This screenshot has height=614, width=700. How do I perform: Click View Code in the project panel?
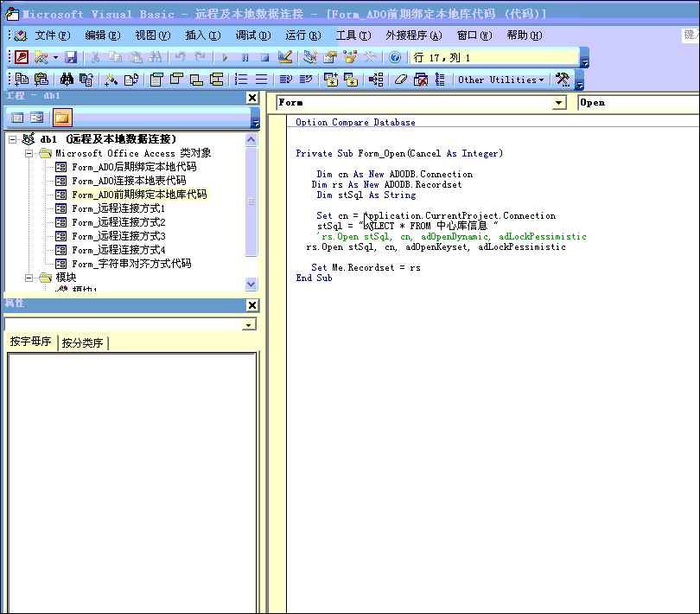17,118
